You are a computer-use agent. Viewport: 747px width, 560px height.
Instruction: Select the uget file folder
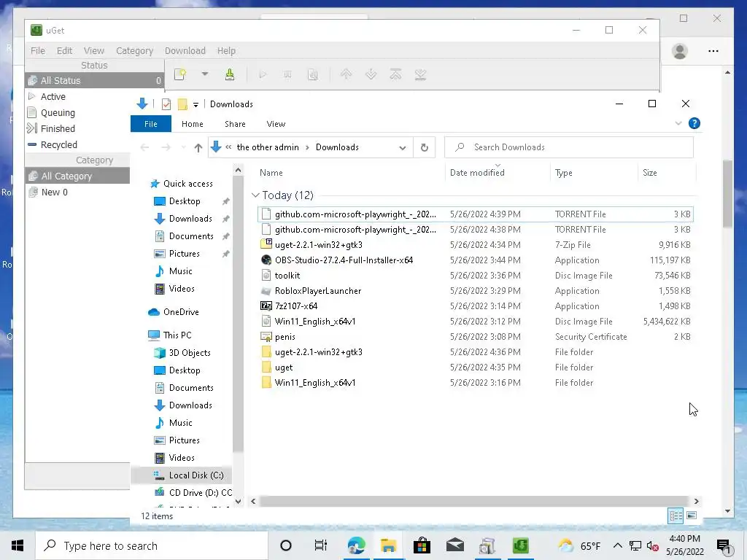[475, 367]
